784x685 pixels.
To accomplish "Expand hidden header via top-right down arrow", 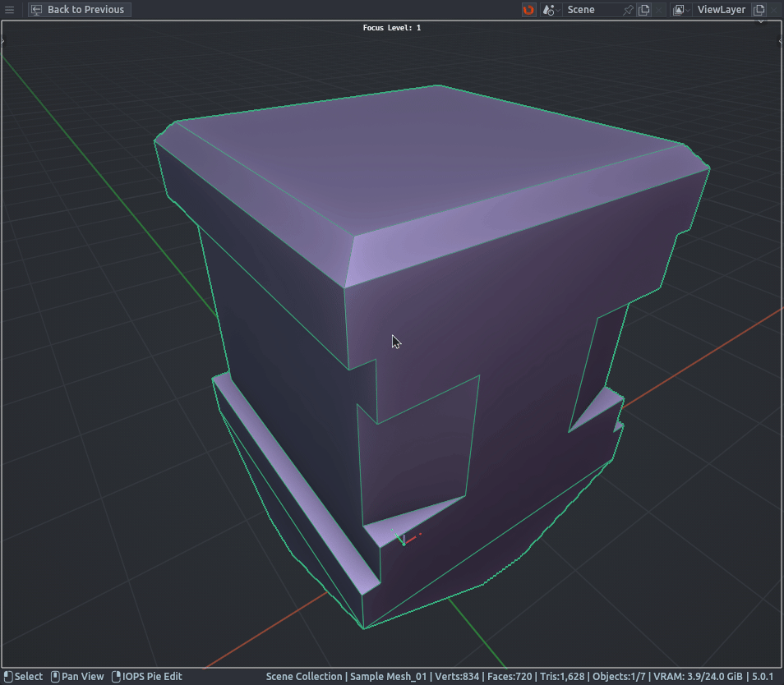I will 761,21.
